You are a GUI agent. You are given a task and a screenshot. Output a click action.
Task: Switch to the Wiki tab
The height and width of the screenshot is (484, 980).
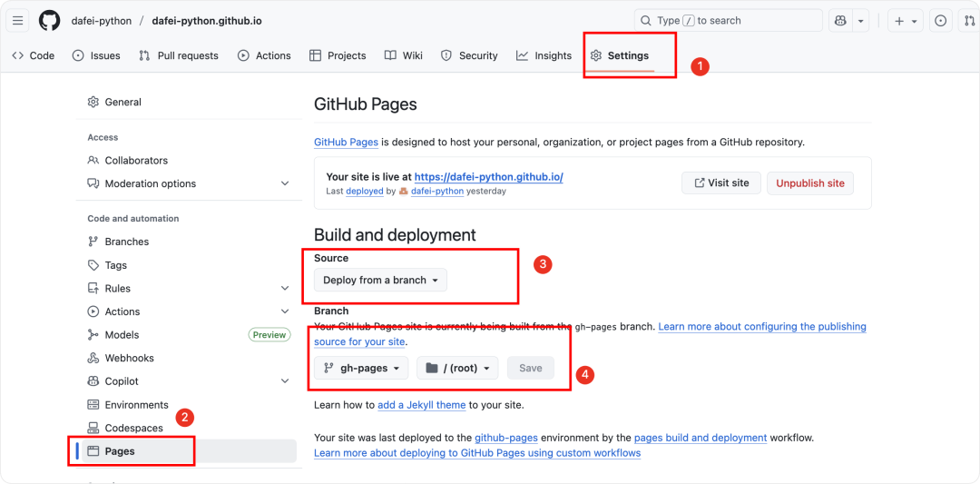[x=404, y=55]
